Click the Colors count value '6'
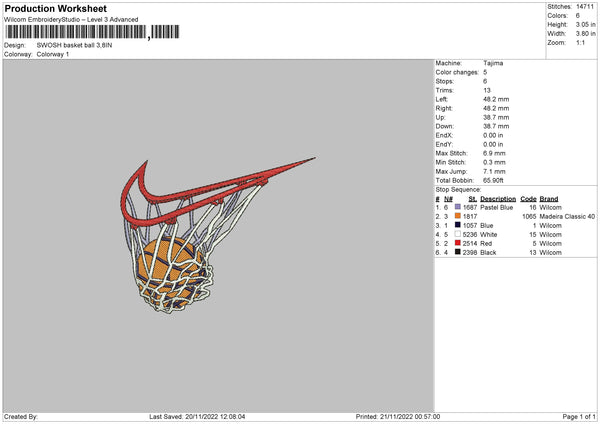600x424 pixels. 578,16
